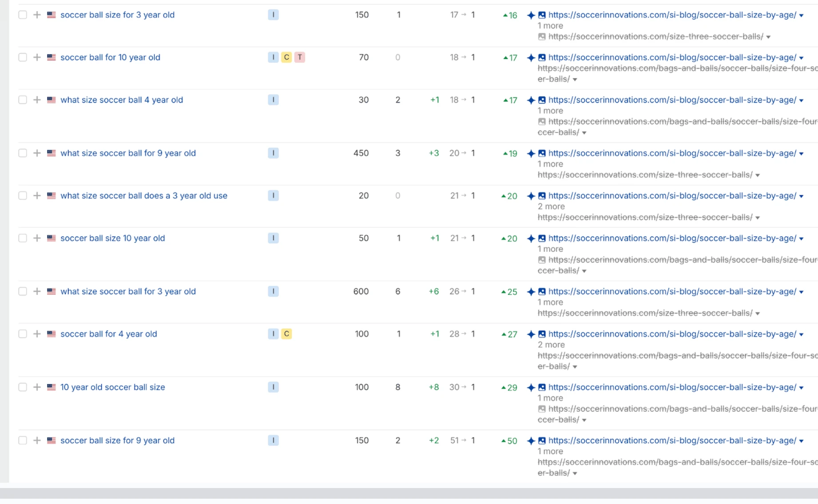Open the blog URL for 'what size soccer ball for 9 year old'
The width and height of the screenshot is (818, 504).
click(x=672, y=153)
